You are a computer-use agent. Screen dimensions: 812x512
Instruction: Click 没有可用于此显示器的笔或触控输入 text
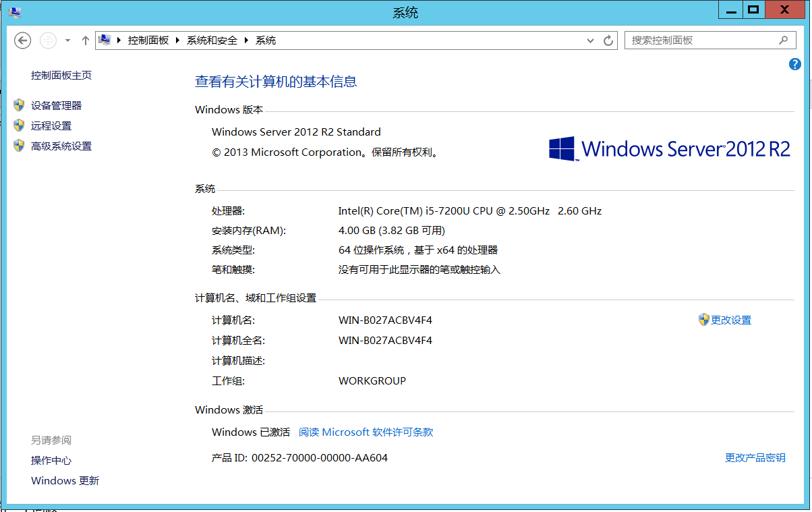click(x=419, y=270)
